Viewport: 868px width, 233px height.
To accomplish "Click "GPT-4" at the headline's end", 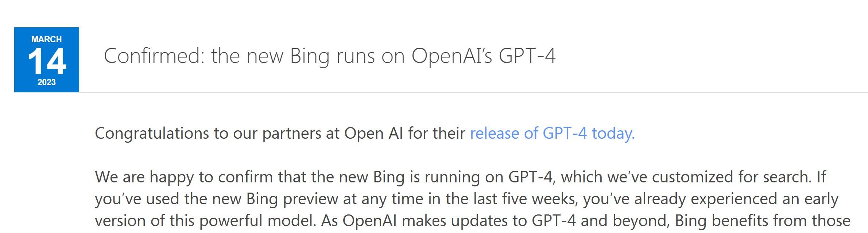I will (x=527, y=56).
